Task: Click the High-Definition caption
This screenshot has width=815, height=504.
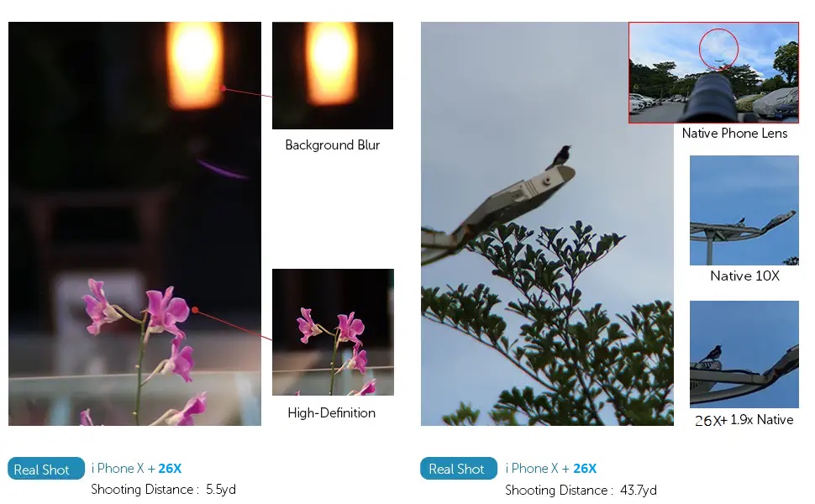Action: [332, 413]
